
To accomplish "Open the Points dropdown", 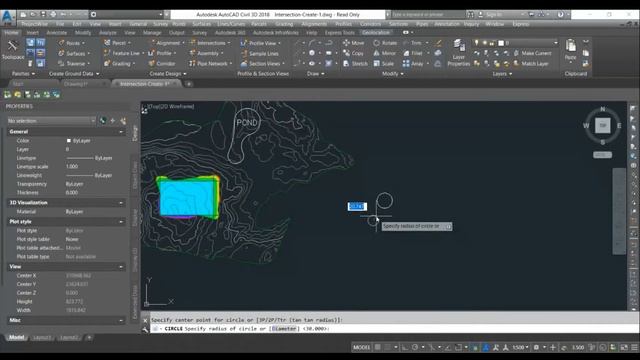I will pyautogui.click(x=72, y=43).
